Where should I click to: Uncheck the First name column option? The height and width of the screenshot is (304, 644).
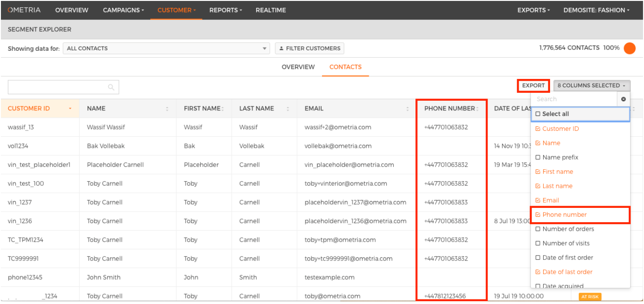tap(538, 171)
